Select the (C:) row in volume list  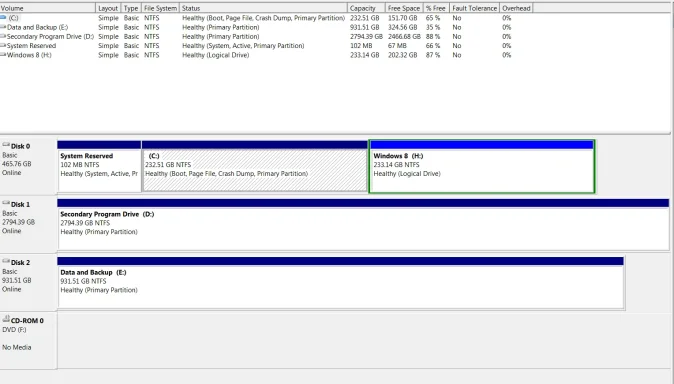coord(267,18)
